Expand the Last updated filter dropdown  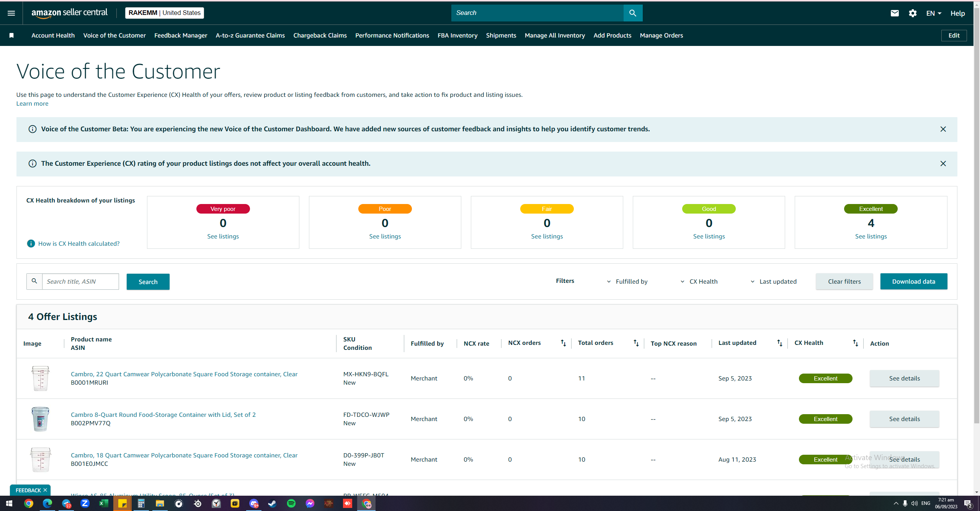click(x=773, y=282)
